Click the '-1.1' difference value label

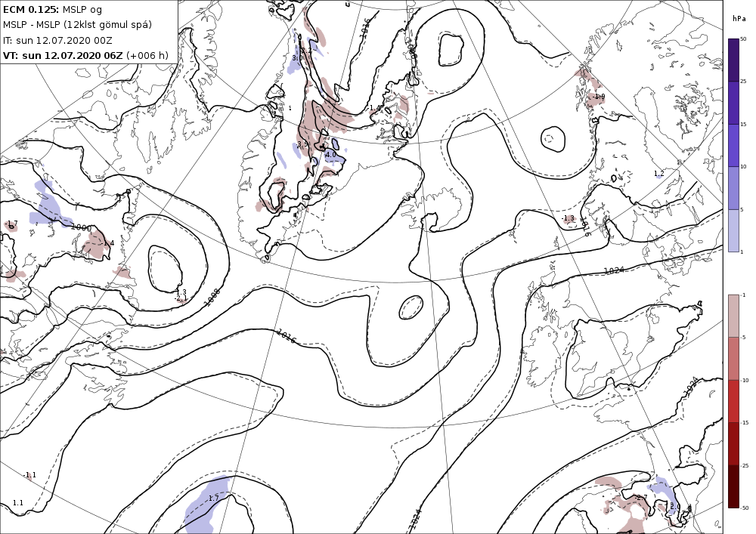29,475
